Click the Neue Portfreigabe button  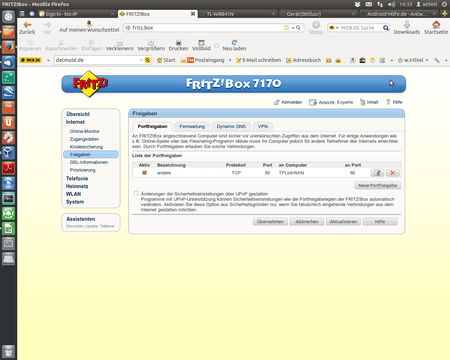point(377,185)
